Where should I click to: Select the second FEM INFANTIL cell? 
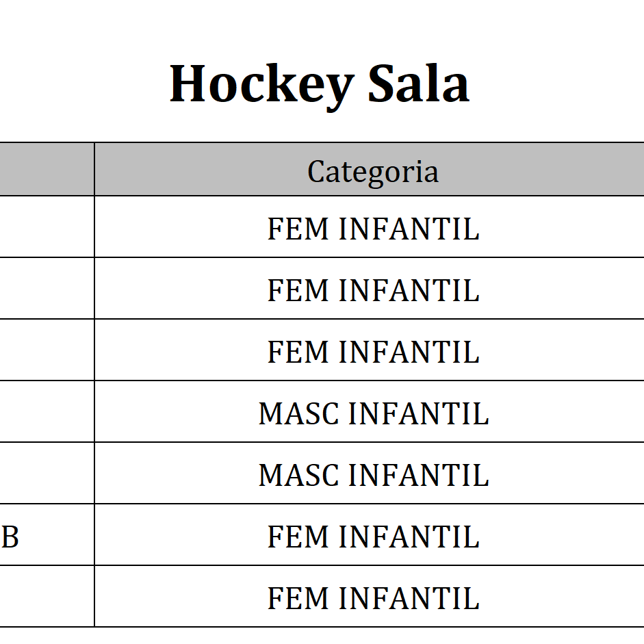pyautogui.click(x=372, y=290)
